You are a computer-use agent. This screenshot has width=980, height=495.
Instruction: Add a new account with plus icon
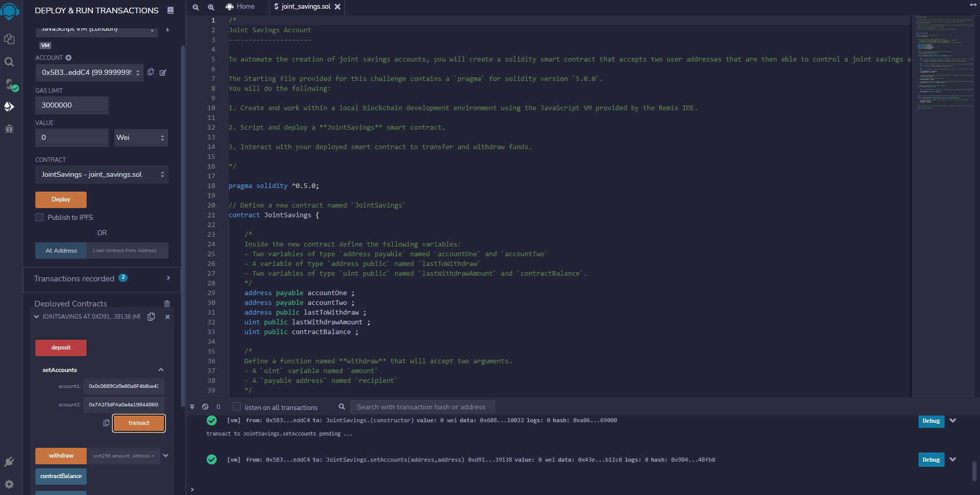tap(69, 58)
